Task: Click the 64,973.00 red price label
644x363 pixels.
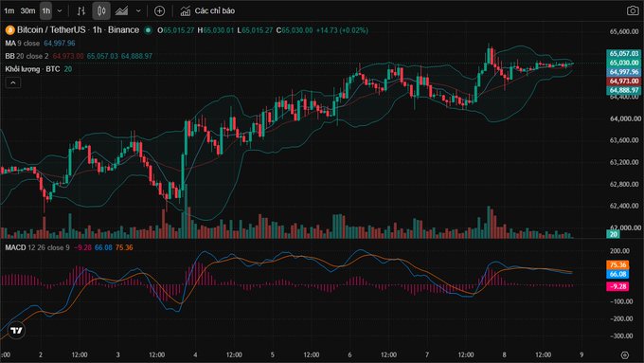Action: [623, 81]
